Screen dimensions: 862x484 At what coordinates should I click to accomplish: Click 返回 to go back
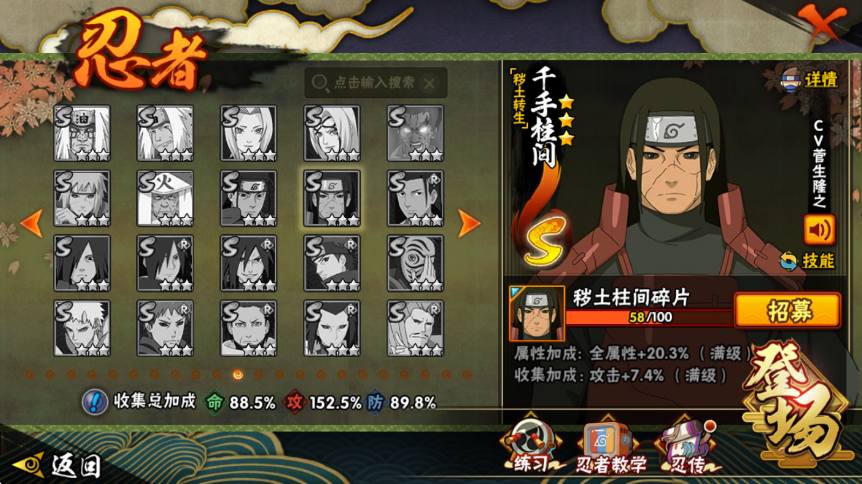click(59, 465)
